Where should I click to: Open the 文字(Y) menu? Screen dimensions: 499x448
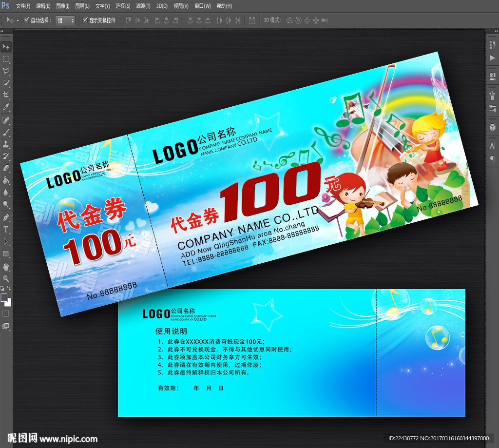(x=102, y=6)
